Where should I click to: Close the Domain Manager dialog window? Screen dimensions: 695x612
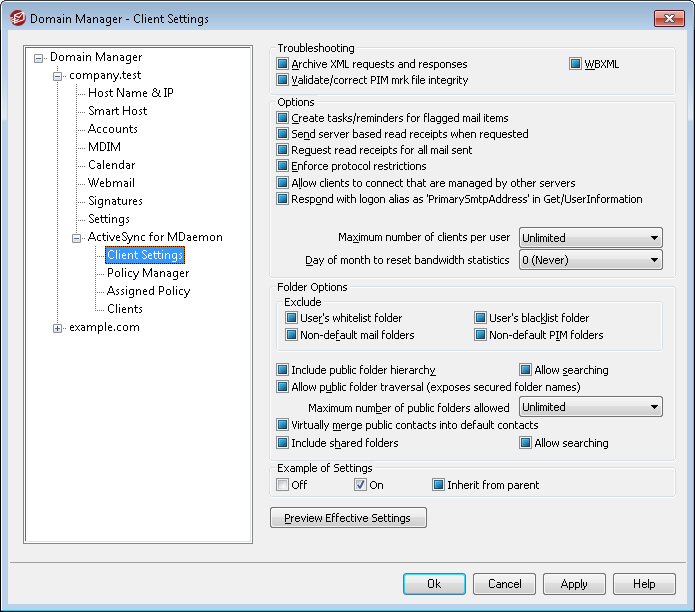[669, 19]
